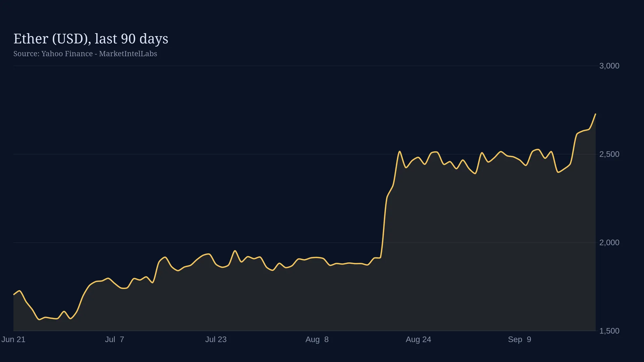The width and height of the screenshot is (644, 362).
Task: Click the 'Aug 24' x-axis date label
Action: pos(418,339)
